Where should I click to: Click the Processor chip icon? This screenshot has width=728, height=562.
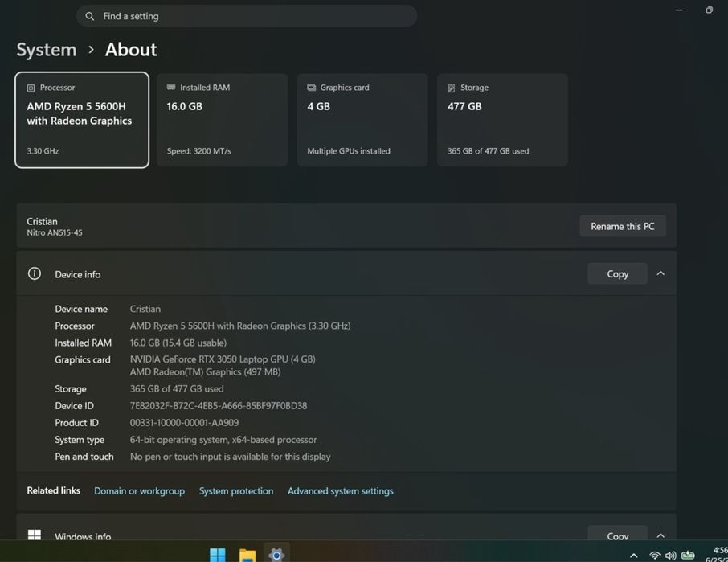31,88
